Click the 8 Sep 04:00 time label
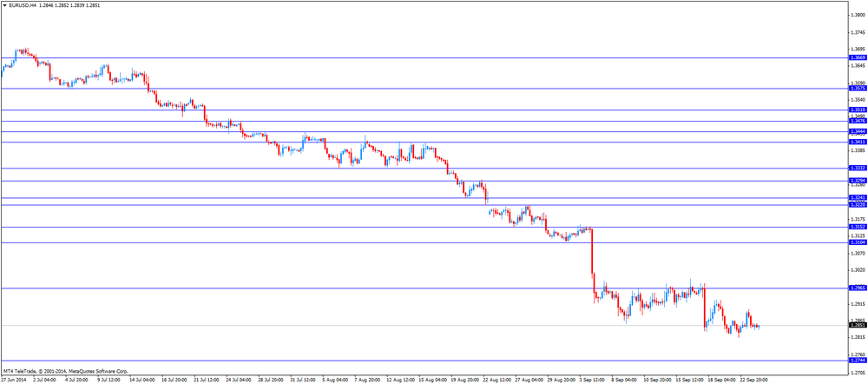868x384 pixels. [x=625, y=381]
